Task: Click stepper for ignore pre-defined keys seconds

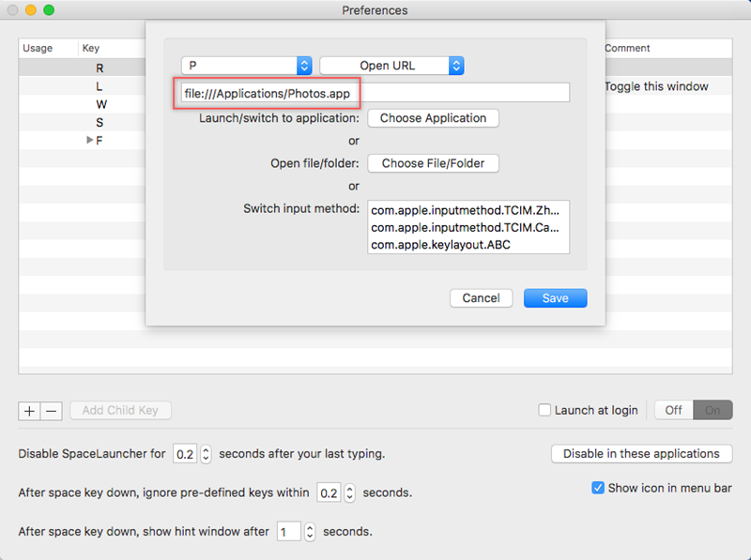Action: [350, 492]
